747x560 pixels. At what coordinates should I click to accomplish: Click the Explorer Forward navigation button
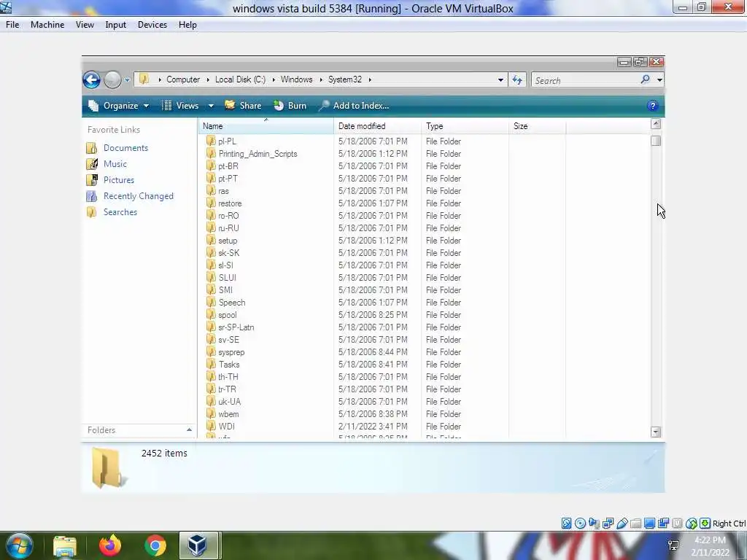[x=113, y=79]
